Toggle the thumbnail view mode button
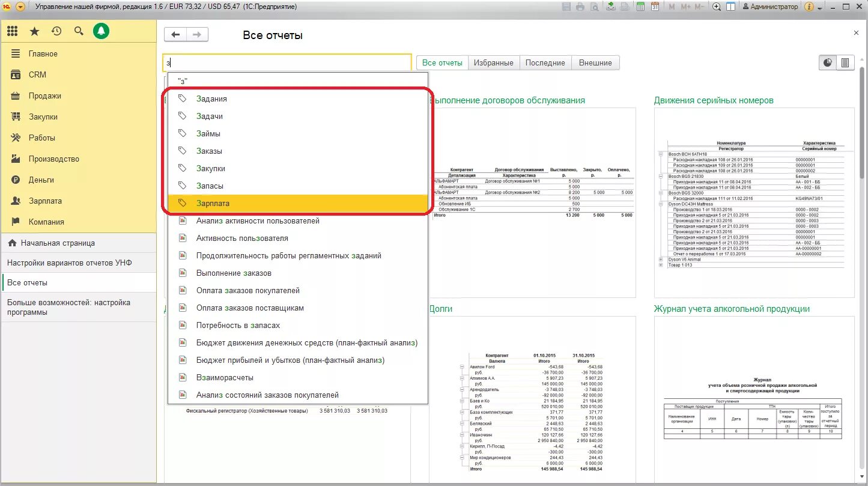 coord(828,62)
